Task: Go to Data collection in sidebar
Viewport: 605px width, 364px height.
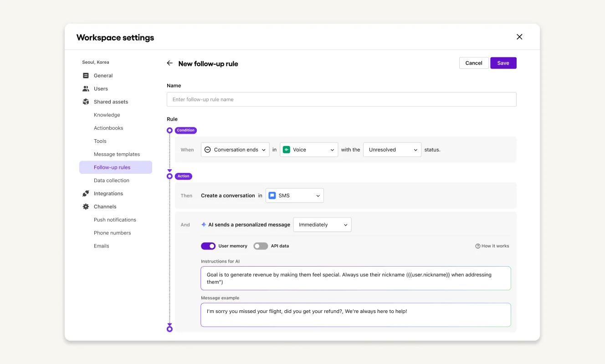Action: pos(112,181)
